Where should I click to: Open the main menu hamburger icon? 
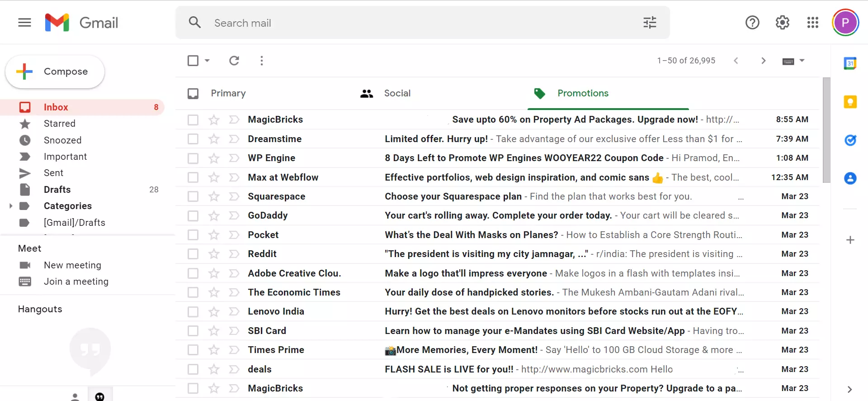click(x=24, y=23)
